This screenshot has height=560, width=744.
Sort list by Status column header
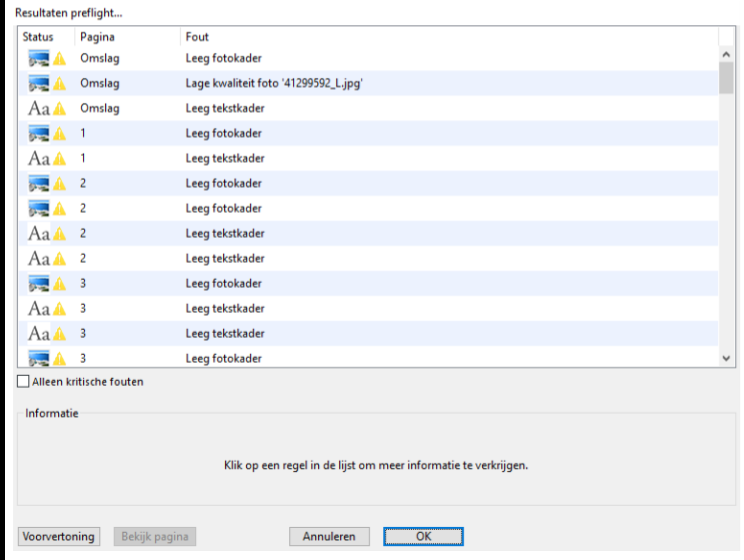38,37
